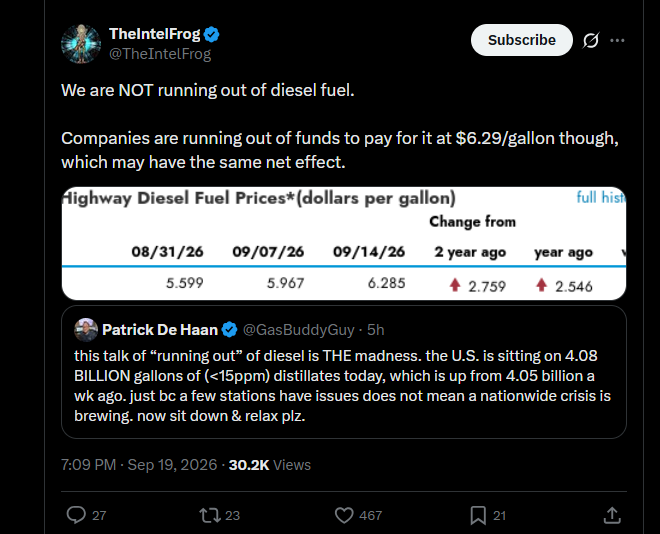This screenshot has height=534, width=660.
Task: Click Patrick De Haan's avatar
Action: click(x=86, y=330)
